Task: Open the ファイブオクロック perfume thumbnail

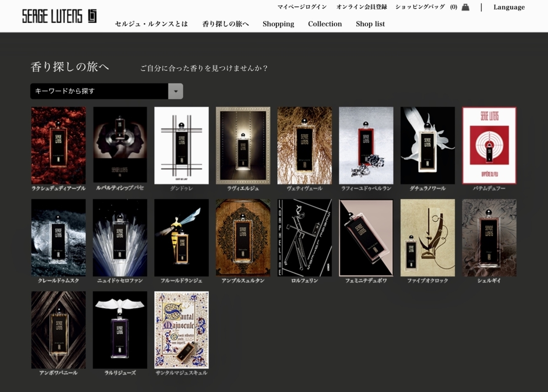Action: point(427,237)
